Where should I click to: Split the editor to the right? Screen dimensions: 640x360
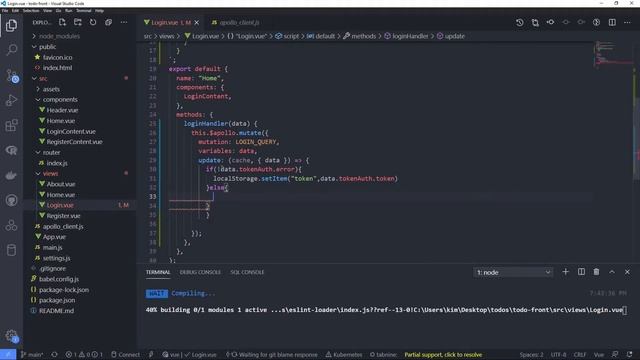tap(612, 22)
